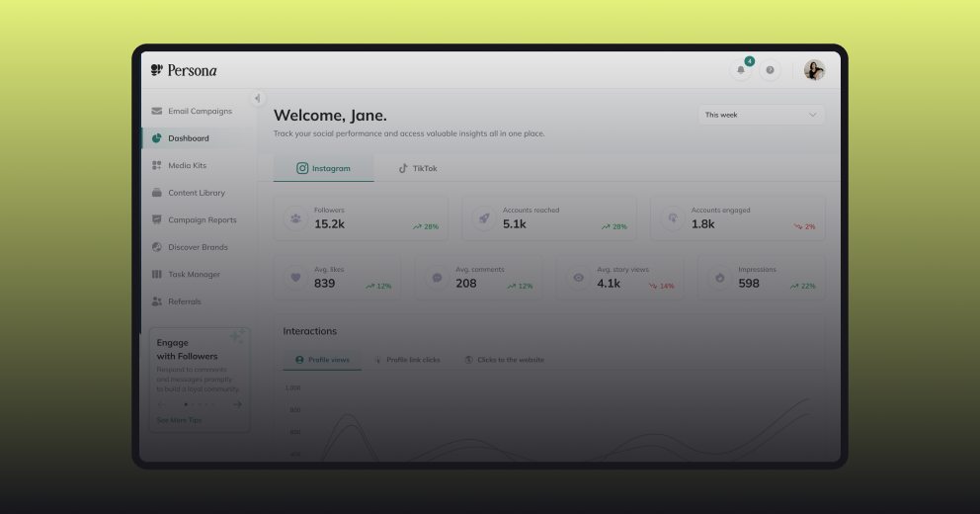
Task: Collapse the sidebar with the arrow toggle
Action: pos(258,98)
